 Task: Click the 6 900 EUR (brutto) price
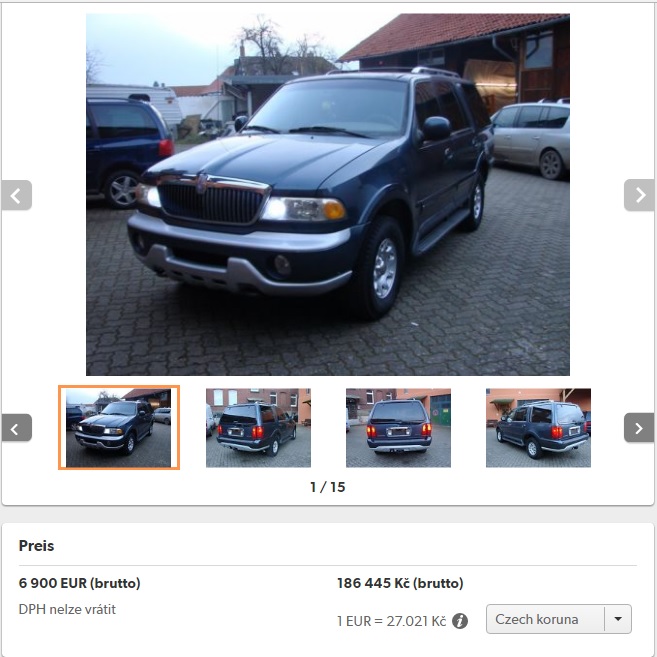pyautogui.click(x=80, y=583)
